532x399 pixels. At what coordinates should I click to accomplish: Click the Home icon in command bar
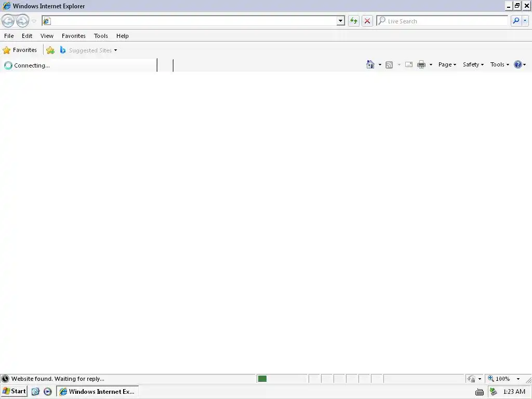[x=370, y=64]
